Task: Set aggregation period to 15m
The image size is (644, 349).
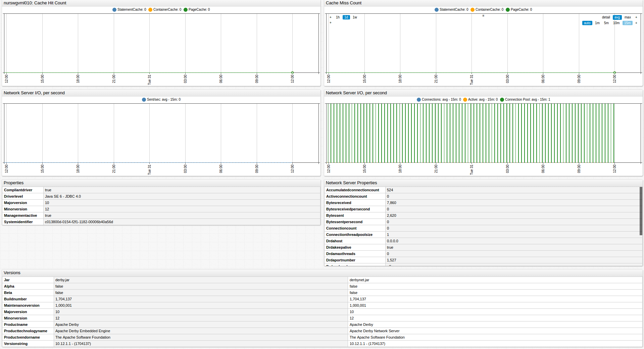Action: pyautogui.click(x=628, y=23)
